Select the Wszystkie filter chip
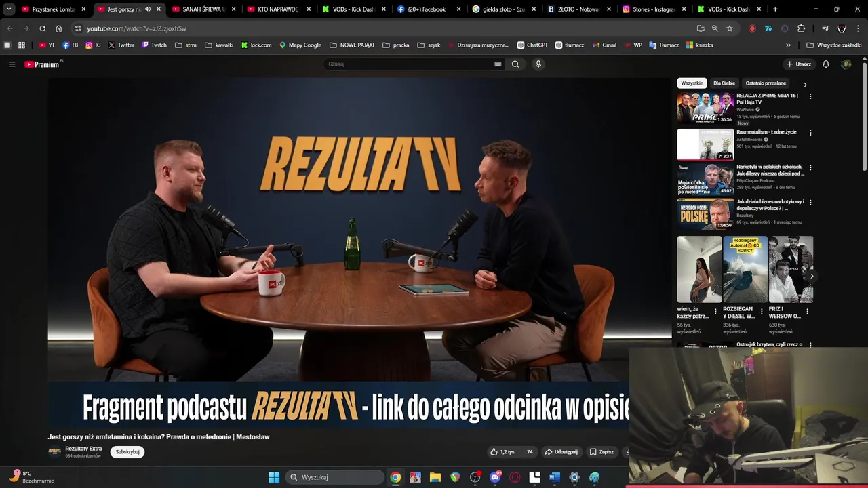Image resolution: width=868 pixels, height=488 pixels. (692, 83)
